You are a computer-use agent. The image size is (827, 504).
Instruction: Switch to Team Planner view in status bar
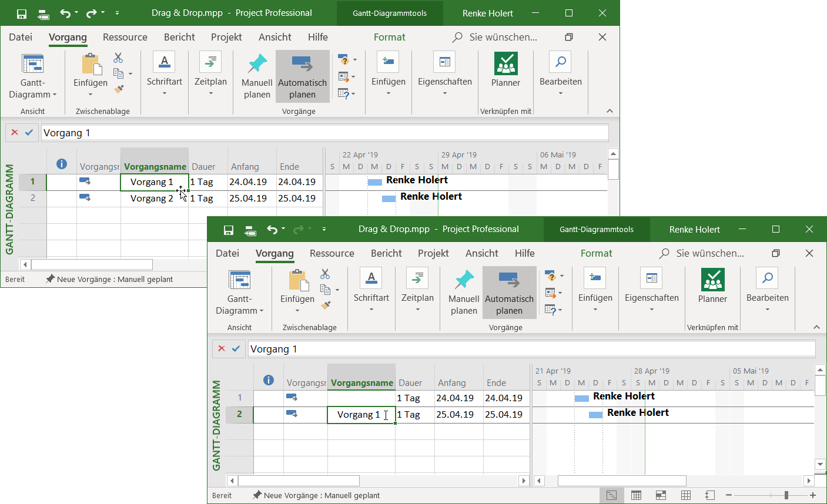point(661,495)
